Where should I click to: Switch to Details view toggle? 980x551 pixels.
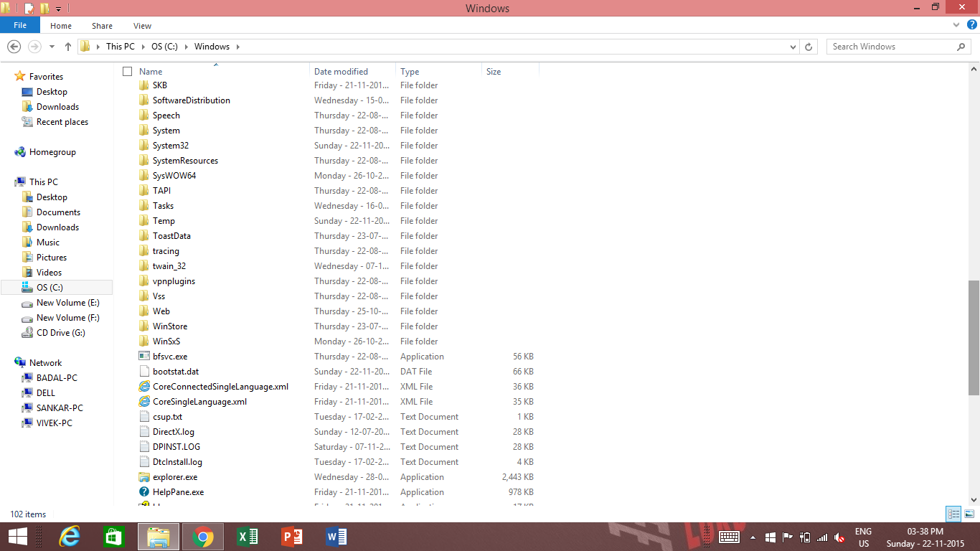pos(953,514)
